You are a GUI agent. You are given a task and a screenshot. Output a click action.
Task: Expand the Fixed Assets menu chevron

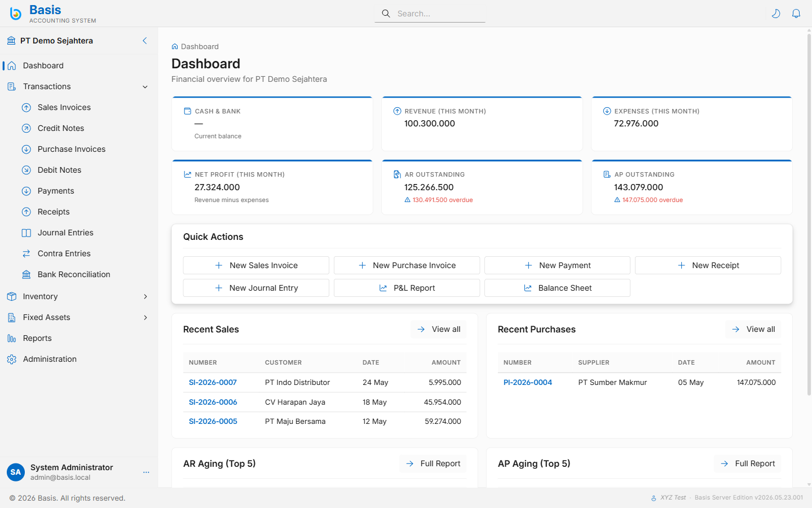(145, 317)
